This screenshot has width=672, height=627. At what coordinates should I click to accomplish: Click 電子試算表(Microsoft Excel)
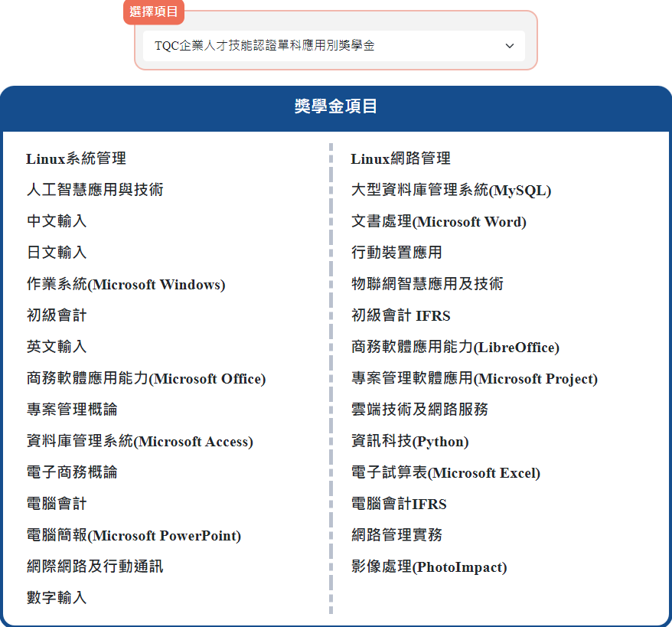445,472
